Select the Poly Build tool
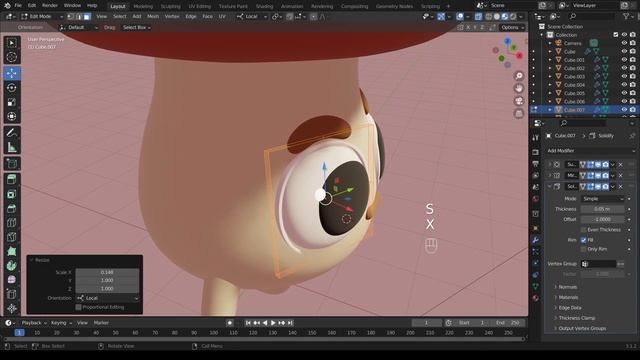640x360 pixels. [x=12, y=251]
